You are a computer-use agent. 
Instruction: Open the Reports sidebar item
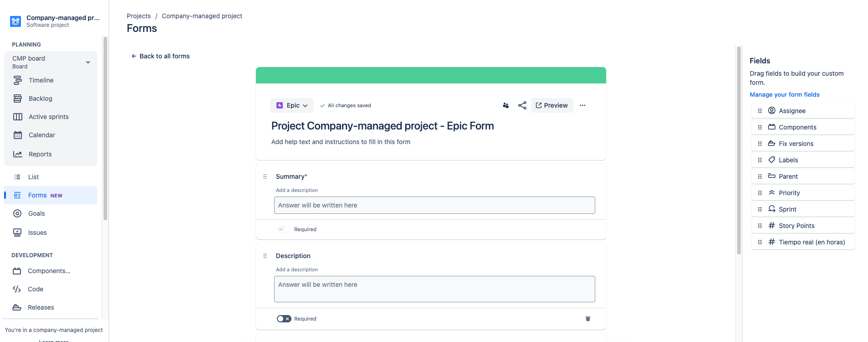(40, 154)
